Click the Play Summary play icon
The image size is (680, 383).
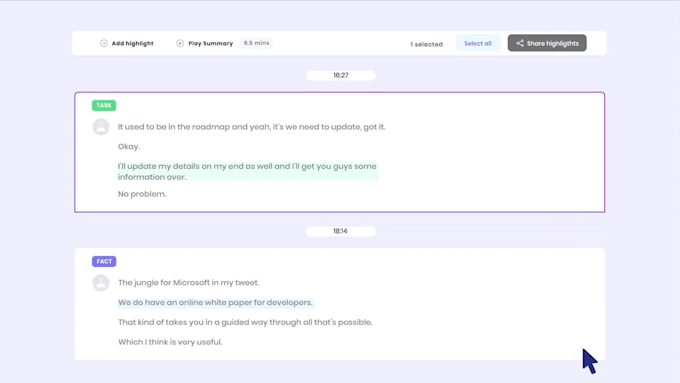(180, 43)
